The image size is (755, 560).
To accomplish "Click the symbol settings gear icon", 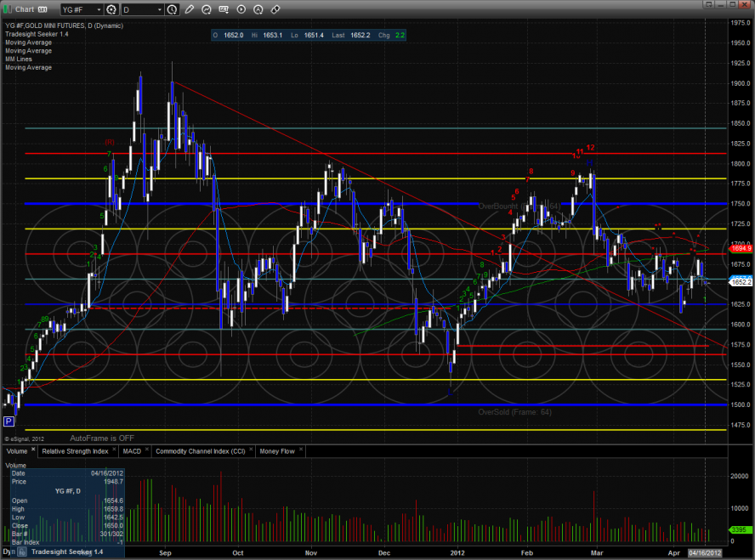I will [111, 10].
